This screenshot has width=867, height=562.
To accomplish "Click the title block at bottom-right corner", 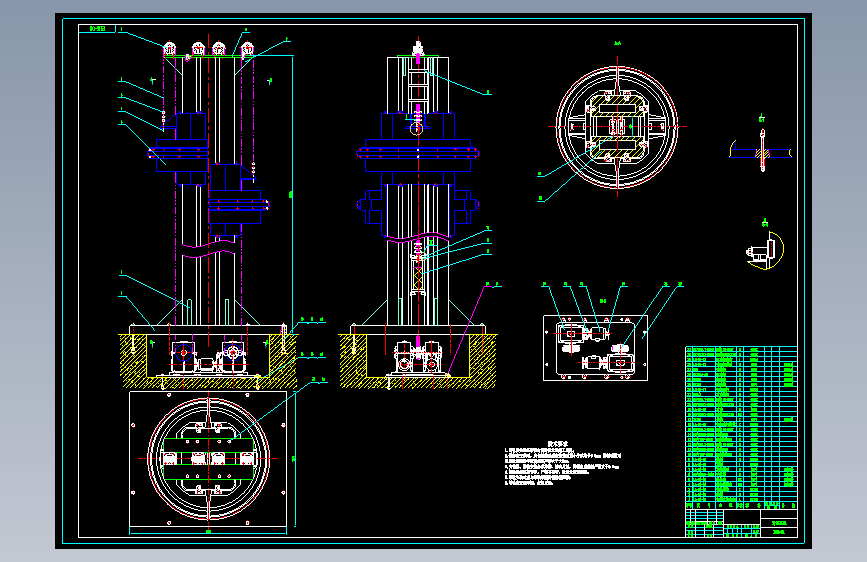I will [741, 523].
